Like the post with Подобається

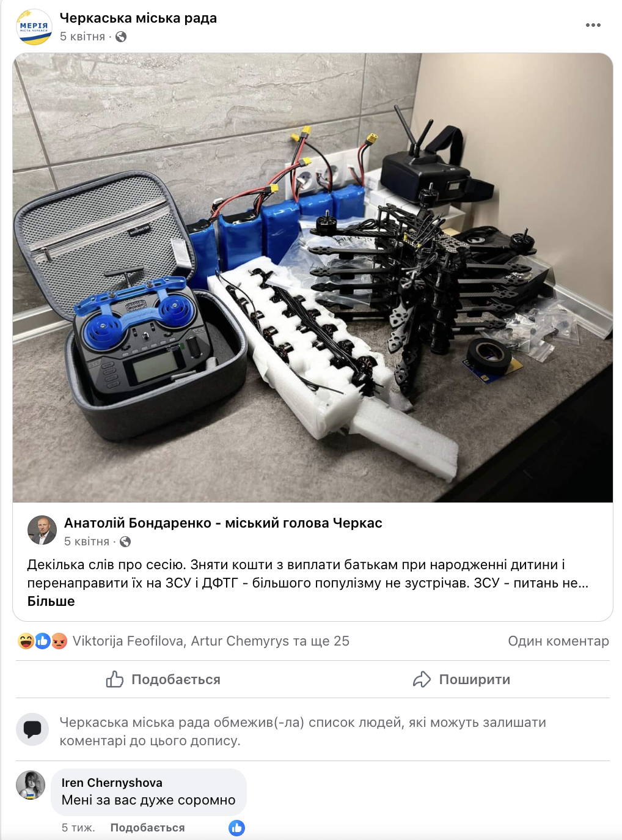click(163, 679)
